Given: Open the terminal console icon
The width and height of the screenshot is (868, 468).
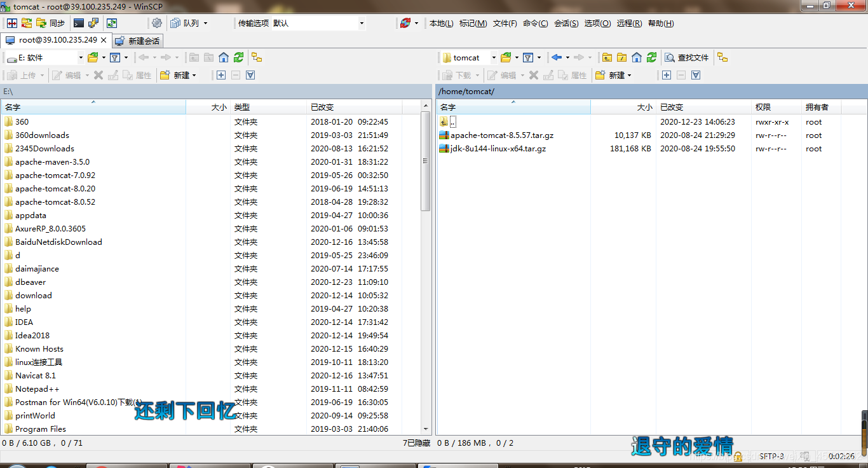Looking at the screenshot, I should pyautogui.click(x=79, y=23).
